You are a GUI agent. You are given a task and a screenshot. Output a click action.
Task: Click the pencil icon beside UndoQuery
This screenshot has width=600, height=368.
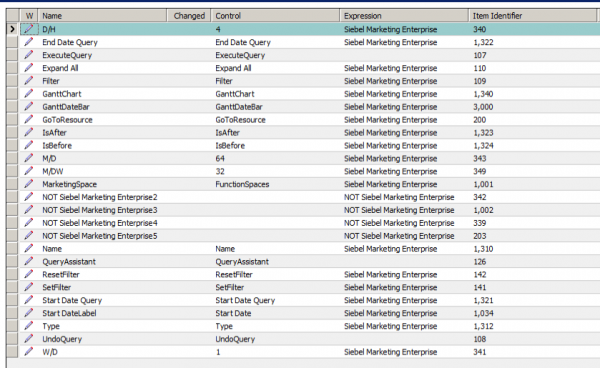(x=29, y=339)
